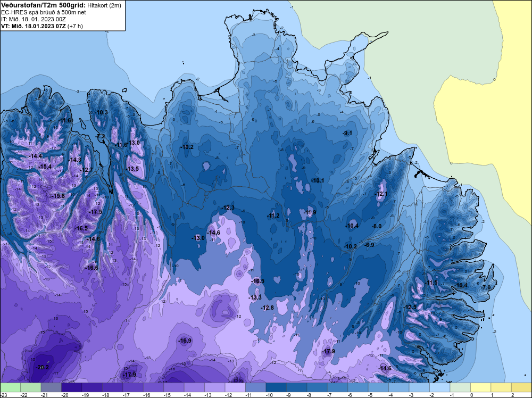Click the 'Hitakort (2m)' label
The image size is (532, 398).
click(x=104, y=5)
